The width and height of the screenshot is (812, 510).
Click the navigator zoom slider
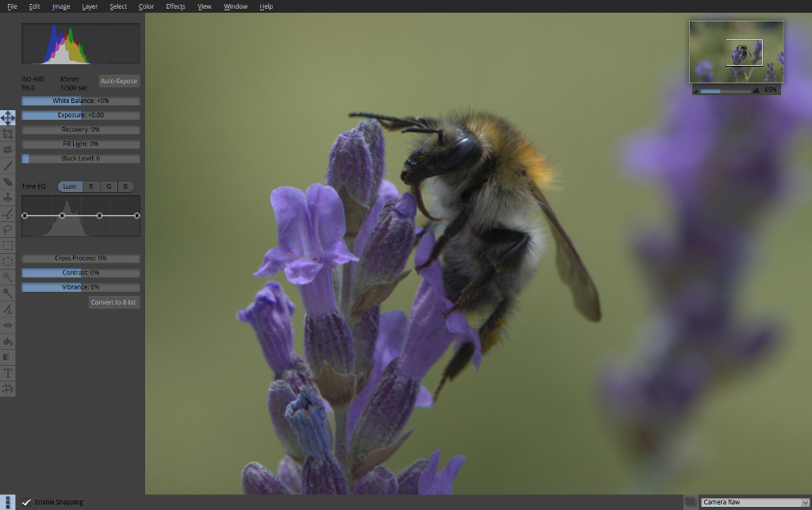click(x=725, y=91)
